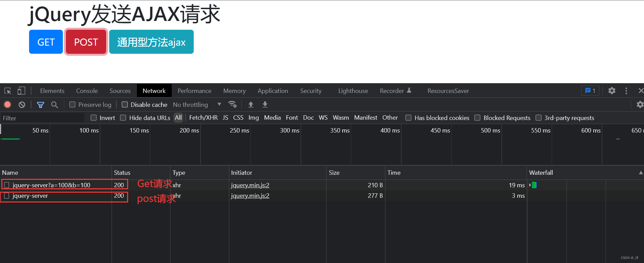
Task: Close the DevTools panel
Action: pos(641,91)
